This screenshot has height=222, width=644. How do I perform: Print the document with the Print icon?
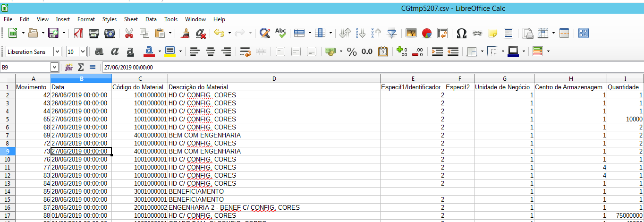94,33
